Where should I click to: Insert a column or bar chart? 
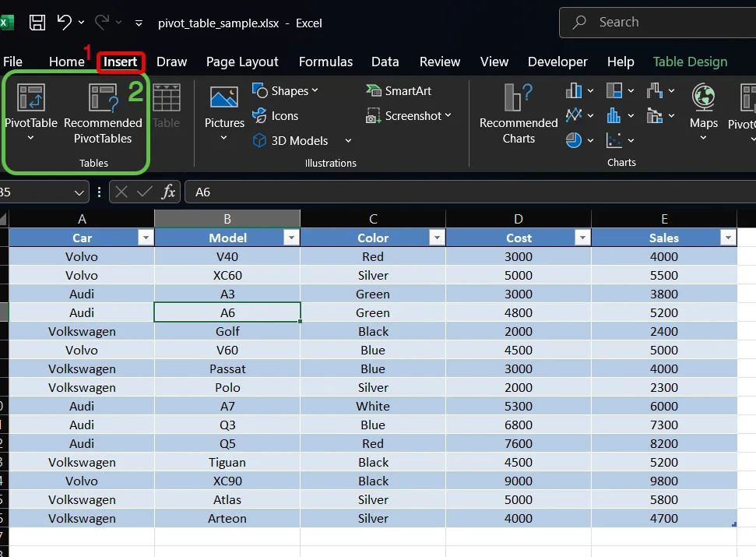[574, 90]
